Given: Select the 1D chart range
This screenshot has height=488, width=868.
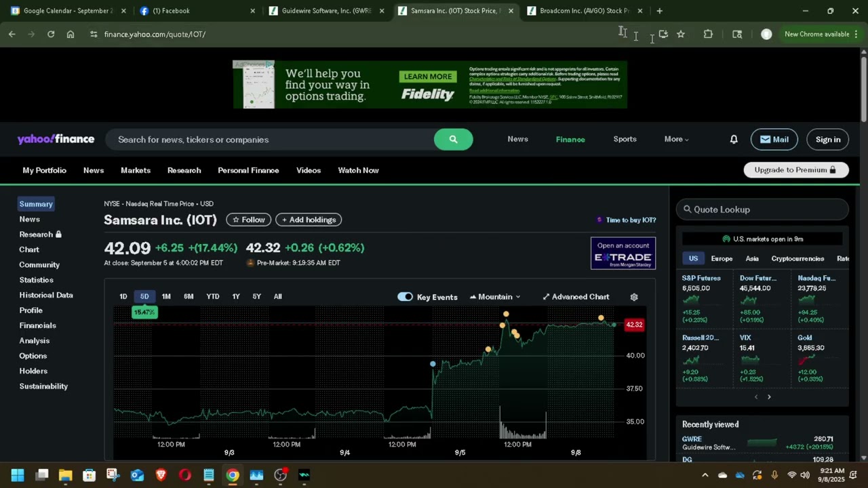Looking at the screenshot, I should point(123,297).
